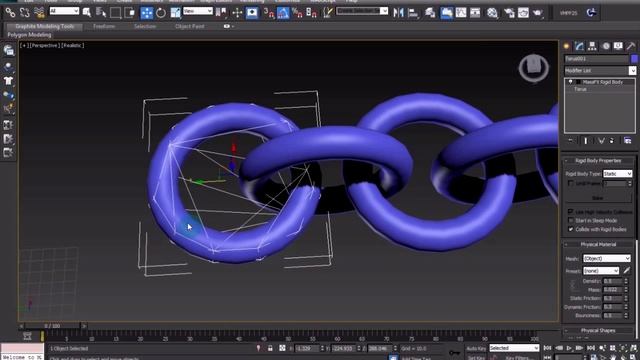Toggle the Until Frame checkbox
The height and width of the screenshot is (360, 640).
pos(571,184)
